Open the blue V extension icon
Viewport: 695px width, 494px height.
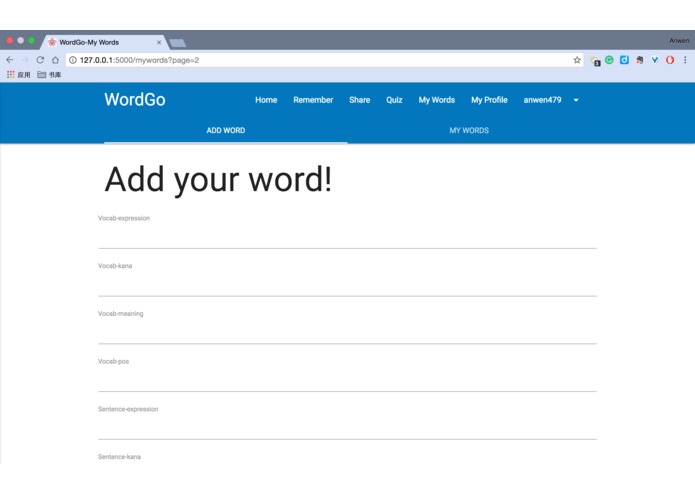pyautogui.click(x=655, y=60)
